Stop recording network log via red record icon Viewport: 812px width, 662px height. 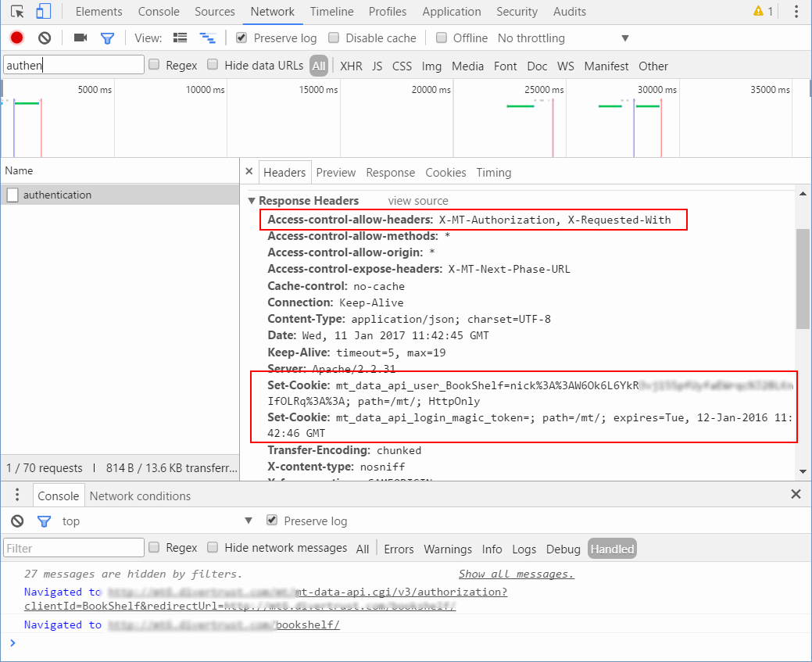point(16,37)
